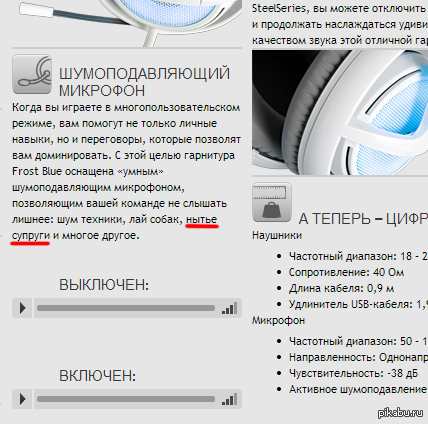428x424 pixels.
Task: Click the ВЫКЛЮЧЕН audio progress bar
Action: click(x=126, y=308)
